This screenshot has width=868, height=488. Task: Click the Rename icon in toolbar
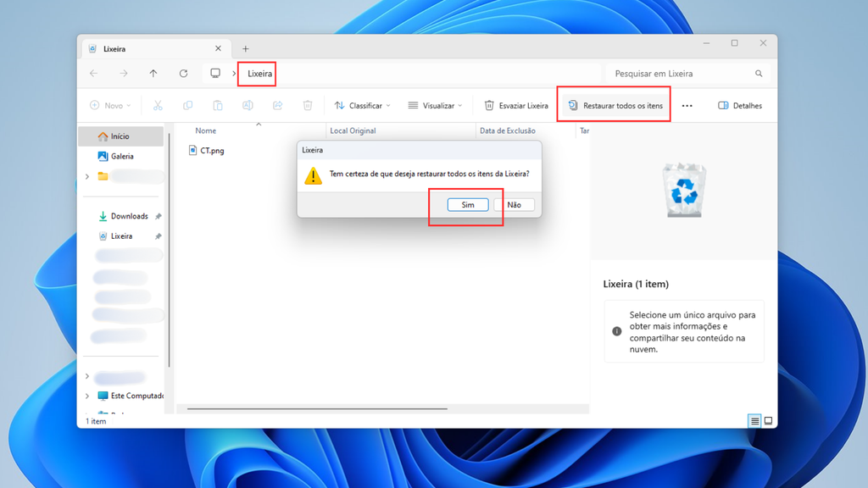tap(248, 105)
